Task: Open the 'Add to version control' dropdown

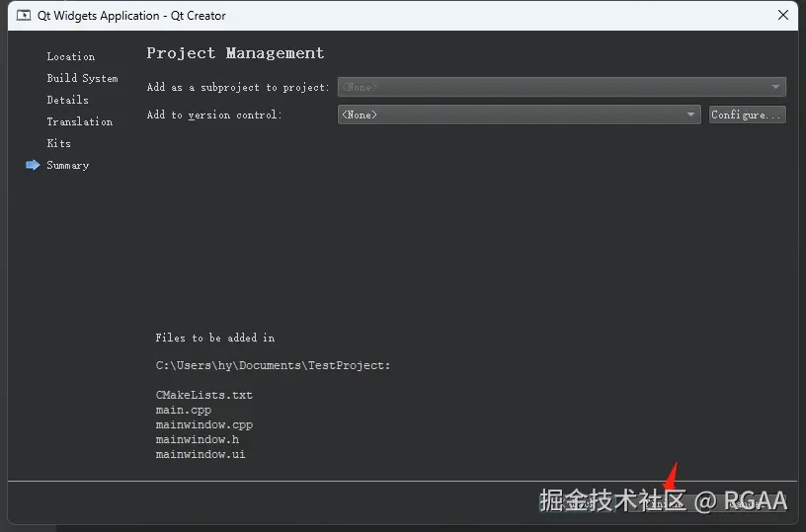Action: [520, 114]
